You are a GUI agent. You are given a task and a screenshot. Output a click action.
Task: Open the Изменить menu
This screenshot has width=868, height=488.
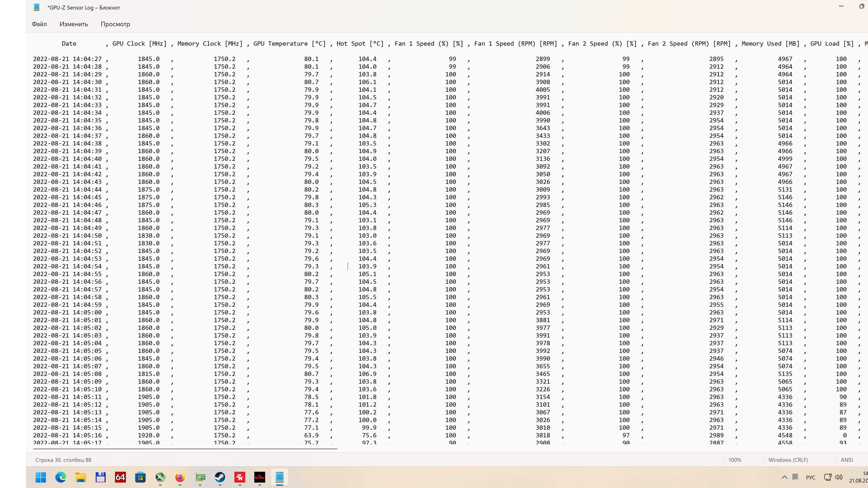(74, 24)
